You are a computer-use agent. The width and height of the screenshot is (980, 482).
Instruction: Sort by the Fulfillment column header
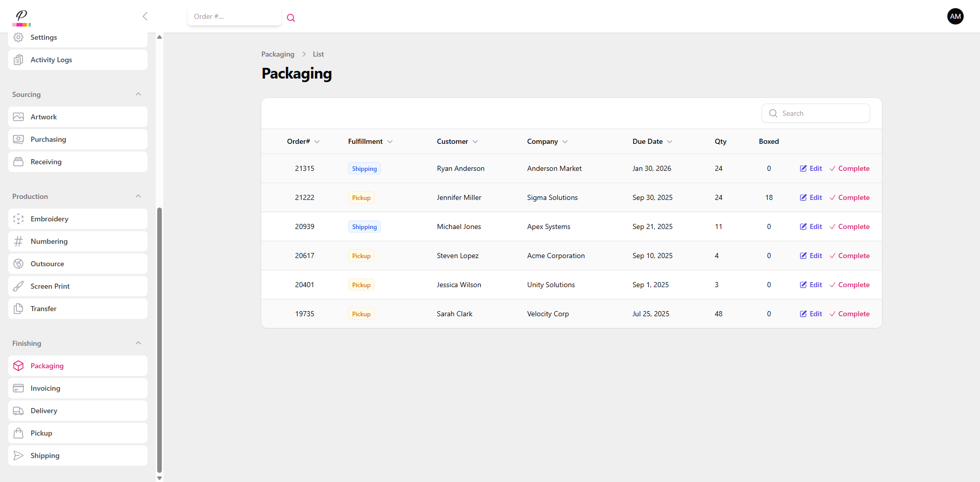pyautogui.click(x=370, y=141)
